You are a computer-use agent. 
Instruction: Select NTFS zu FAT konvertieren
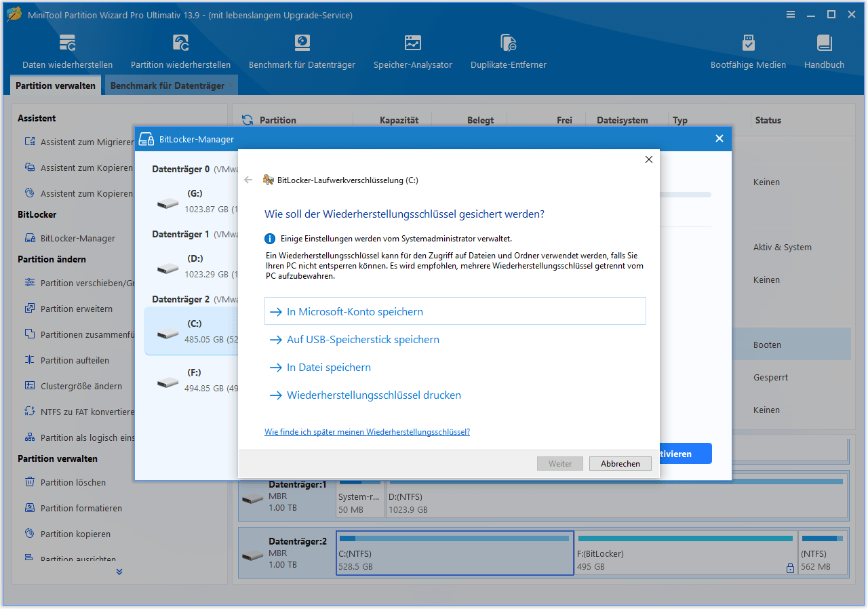click(79, 412)
